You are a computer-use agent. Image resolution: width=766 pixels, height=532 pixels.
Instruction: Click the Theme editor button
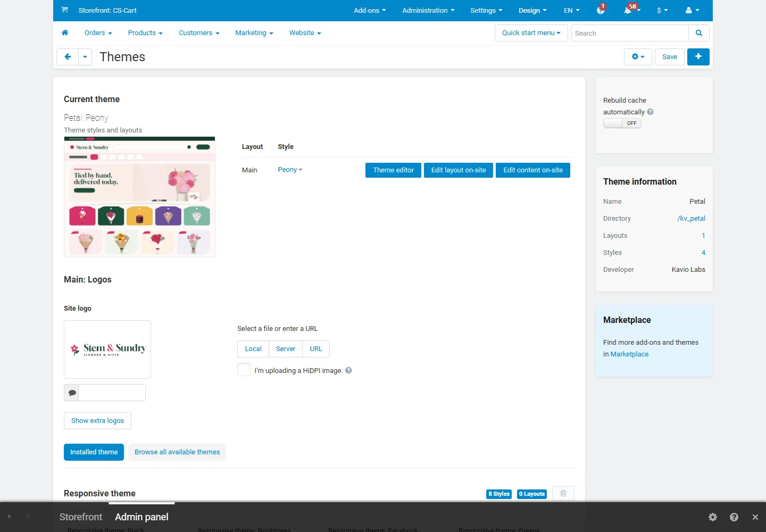[394, 170]
